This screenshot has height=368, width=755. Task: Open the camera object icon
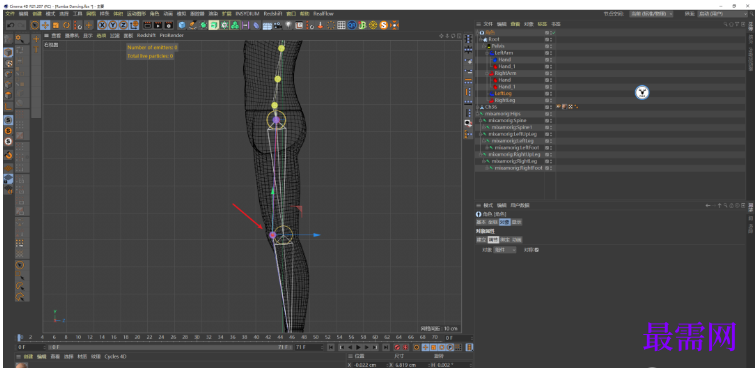click(x=278, y=25)
